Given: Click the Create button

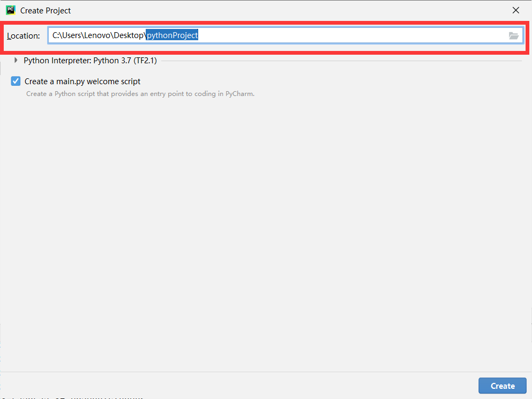Looking at the screenshot, I should (x=502, y=386).
